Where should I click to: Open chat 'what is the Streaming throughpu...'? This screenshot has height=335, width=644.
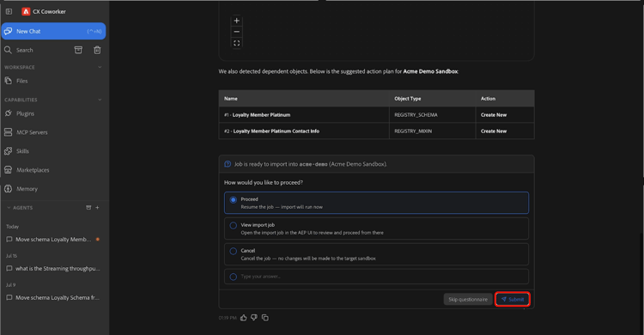pyautogui.click(x=53, y=268)
